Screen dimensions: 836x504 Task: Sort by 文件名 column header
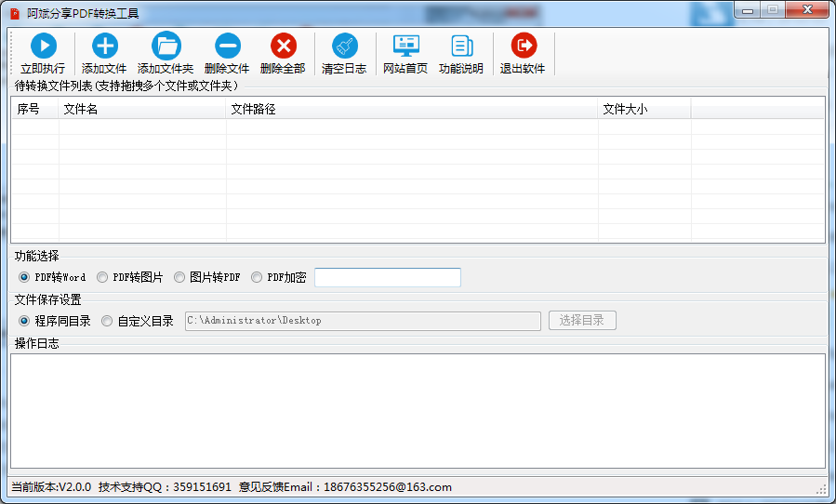coord(142,110)
